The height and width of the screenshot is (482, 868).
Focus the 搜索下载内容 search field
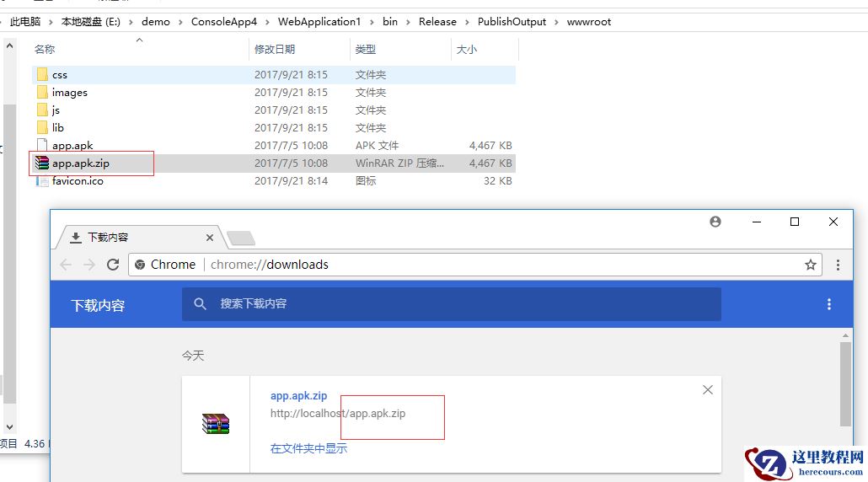click(451, 304)
